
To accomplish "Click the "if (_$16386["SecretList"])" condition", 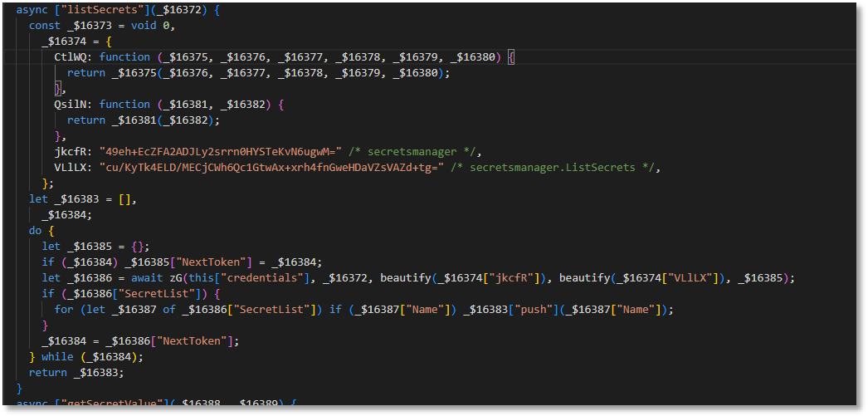I will 130,294.
